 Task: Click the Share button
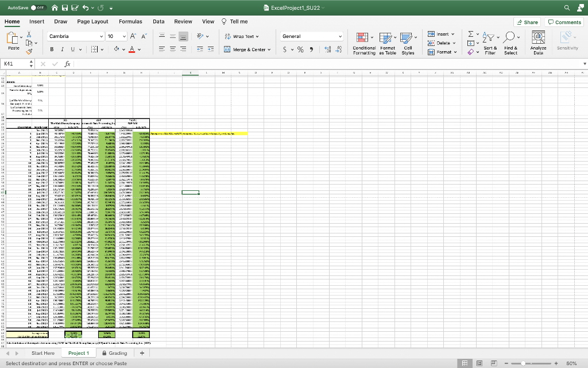tap(526, 21)
